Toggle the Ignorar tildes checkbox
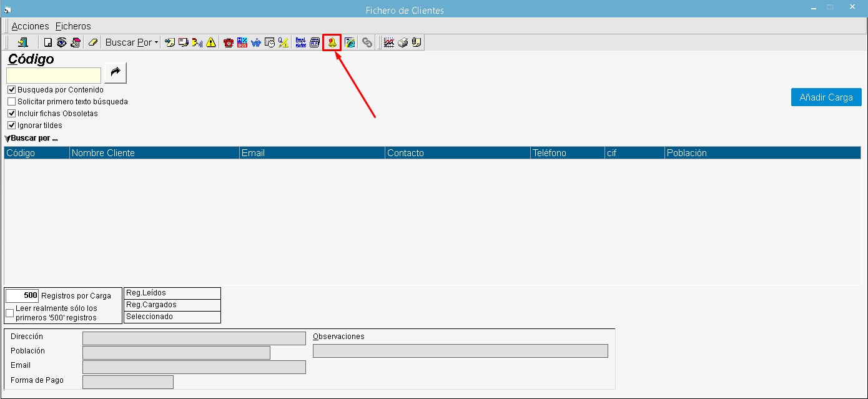 pos(11,126)
